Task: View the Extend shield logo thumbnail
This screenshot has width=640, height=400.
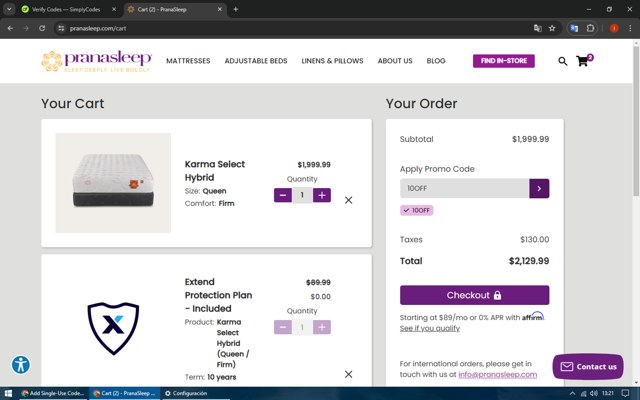Action: point(113,328)
